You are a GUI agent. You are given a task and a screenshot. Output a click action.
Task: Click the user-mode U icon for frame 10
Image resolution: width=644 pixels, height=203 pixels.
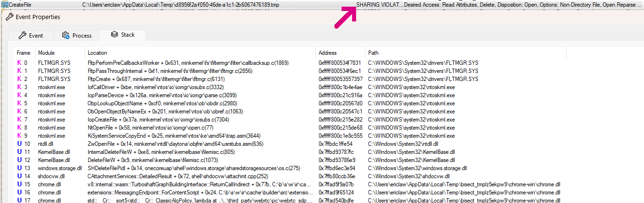[x=19, y=144]
